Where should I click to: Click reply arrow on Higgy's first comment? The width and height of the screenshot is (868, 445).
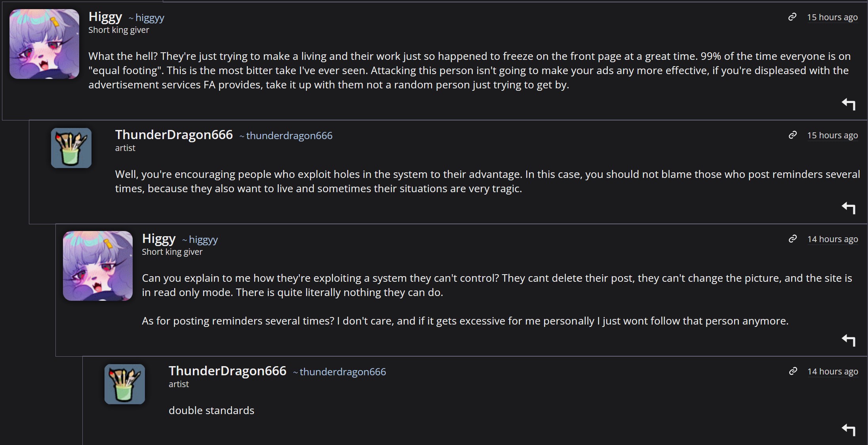point(848,104)
